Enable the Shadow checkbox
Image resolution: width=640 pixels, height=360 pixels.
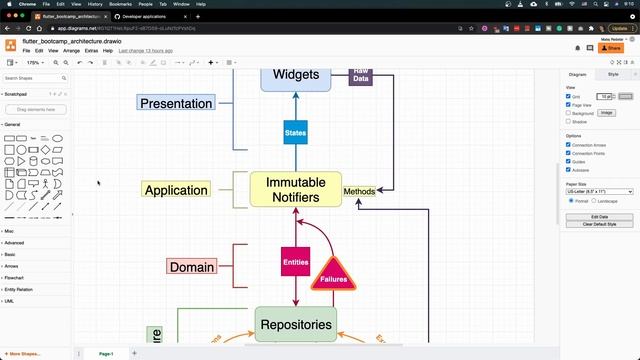click(x=568, y=121)
